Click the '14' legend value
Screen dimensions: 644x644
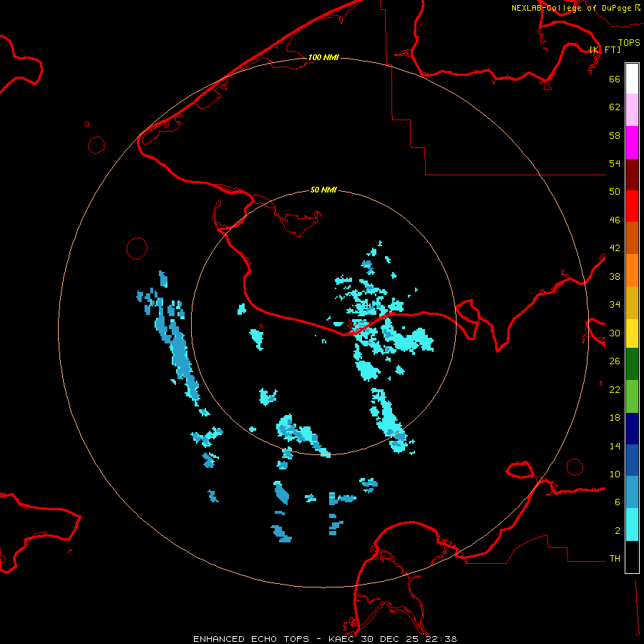[x=615, y=446]
